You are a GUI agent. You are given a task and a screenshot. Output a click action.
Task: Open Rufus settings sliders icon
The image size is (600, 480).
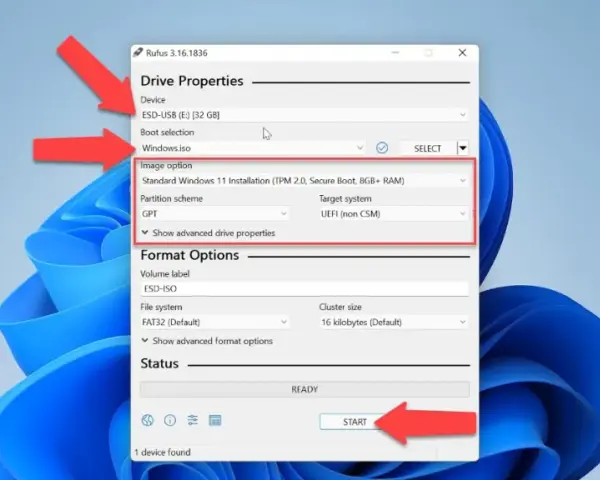pyautogui.click(x=192, y=420)
